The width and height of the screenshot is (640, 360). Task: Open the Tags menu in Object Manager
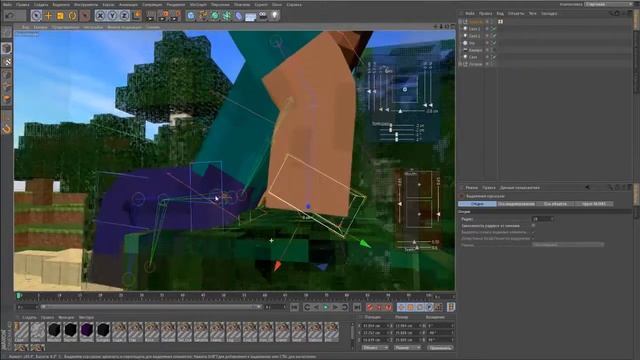click(533, 13)
